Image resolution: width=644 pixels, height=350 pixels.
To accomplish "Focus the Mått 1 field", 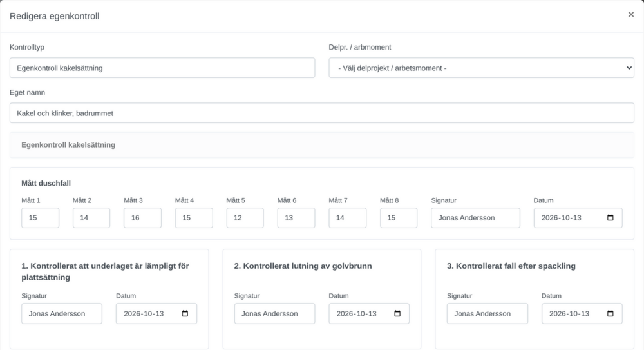I will click(40, 218).
